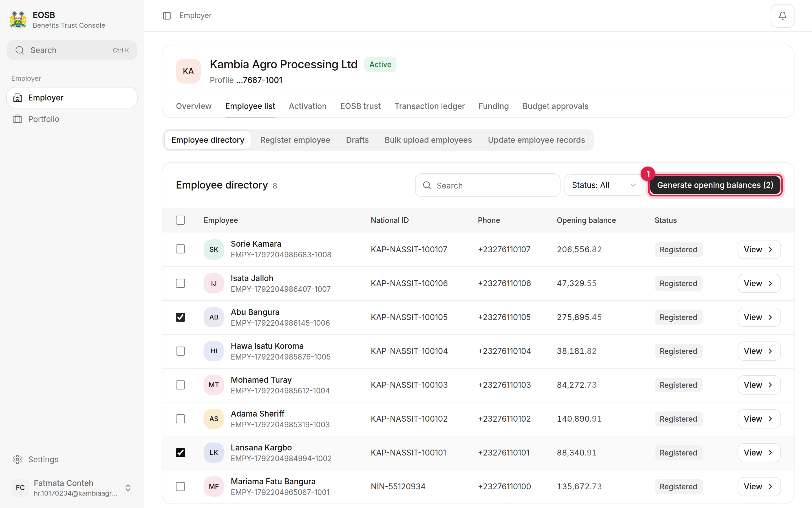Click the AB avatar for Abu Bangura
Screen dimensions: 812x508
click(x=214, y=317)
